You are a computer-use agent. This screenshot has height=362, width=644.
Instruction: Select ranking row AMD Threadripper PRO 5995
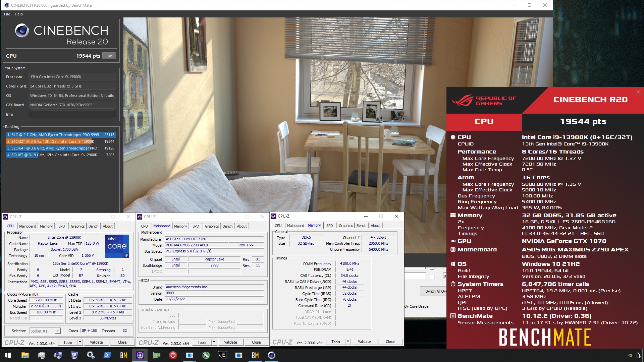[61, 135]
